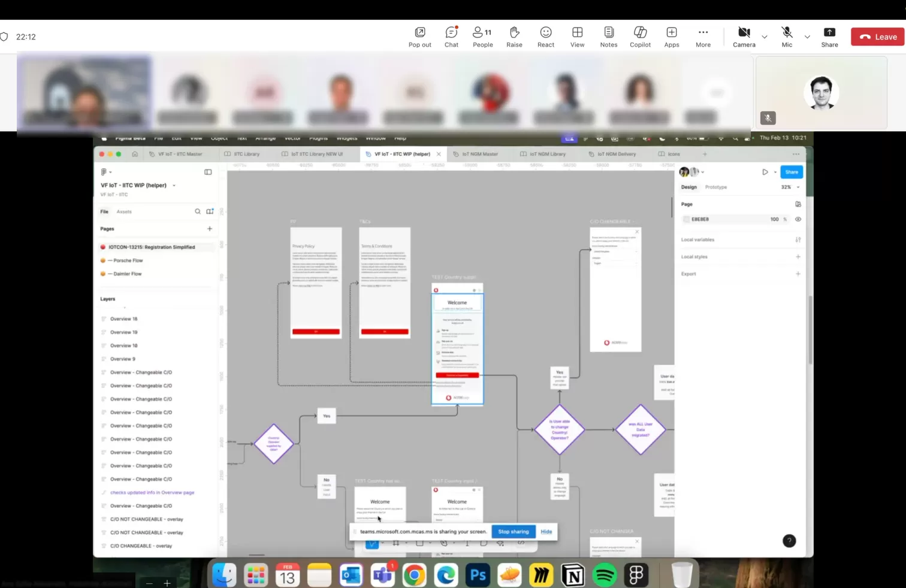Open the Chat panel
Viewport: 906px width, 588px height.
coord(451,37)
